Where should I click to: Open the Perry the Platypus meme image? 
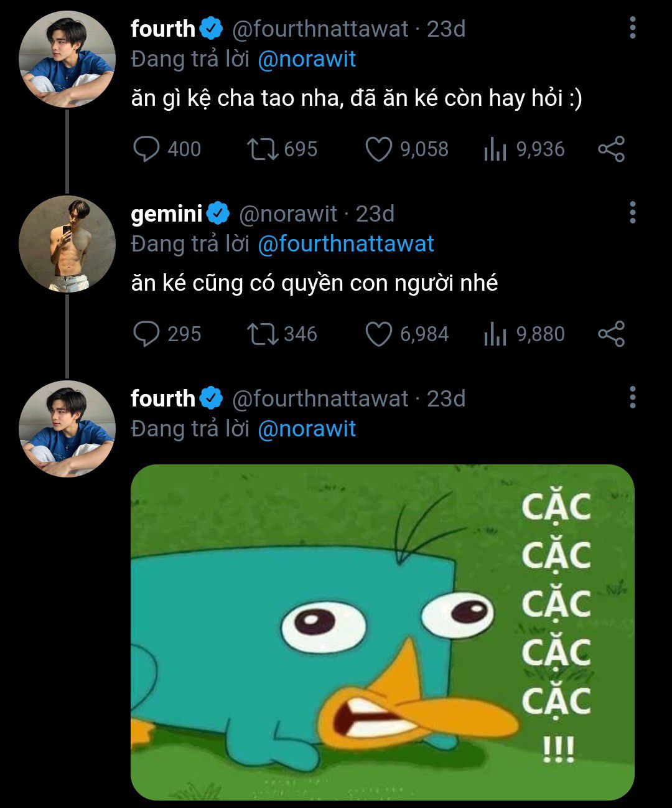(x=382, y=632)
